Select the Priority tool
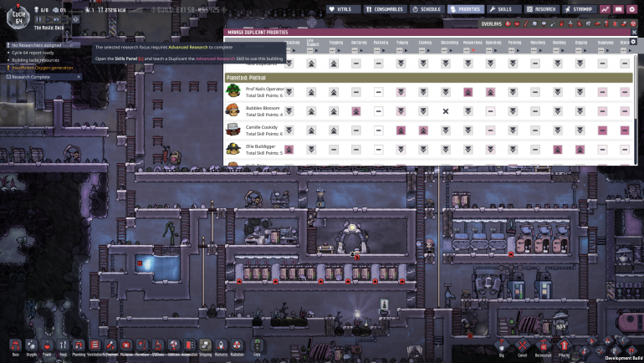 click(564, 345)
